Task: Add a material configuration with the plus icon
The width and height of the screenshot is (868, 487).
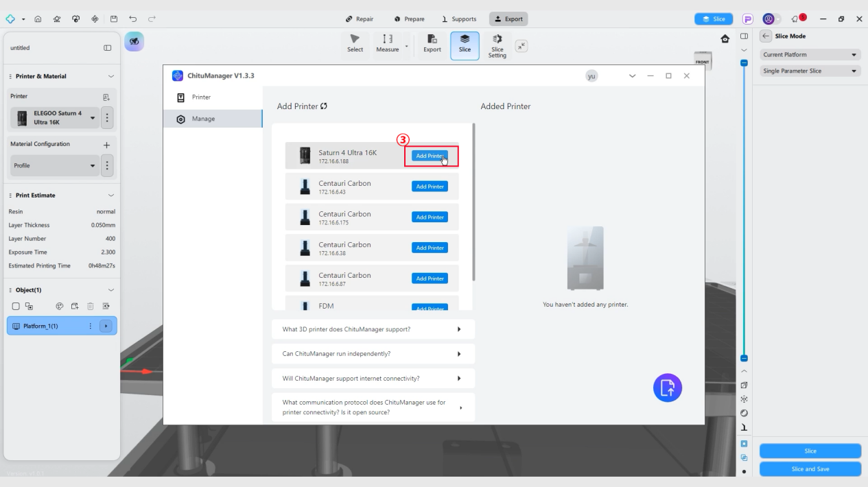Action: point(106,145)
